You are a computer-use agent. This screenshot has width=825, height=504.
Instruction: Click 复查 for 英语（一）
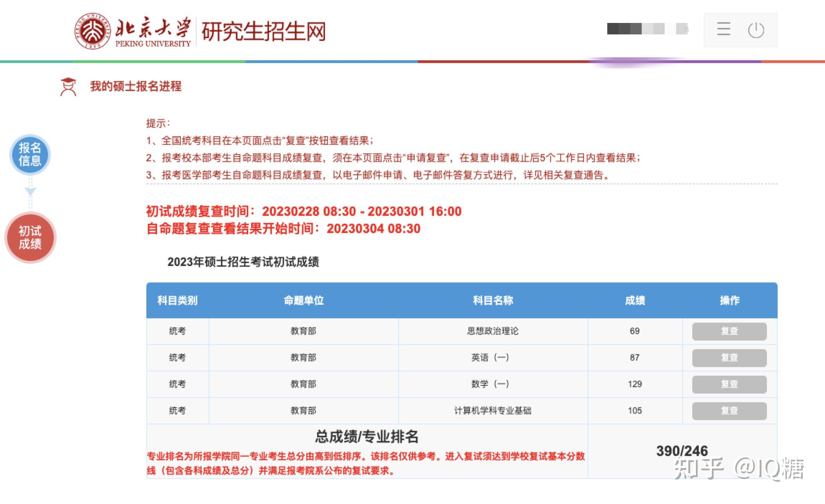[729, 358]
